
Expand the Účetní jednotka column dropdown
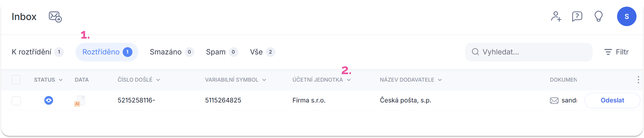tap(349, 80)
